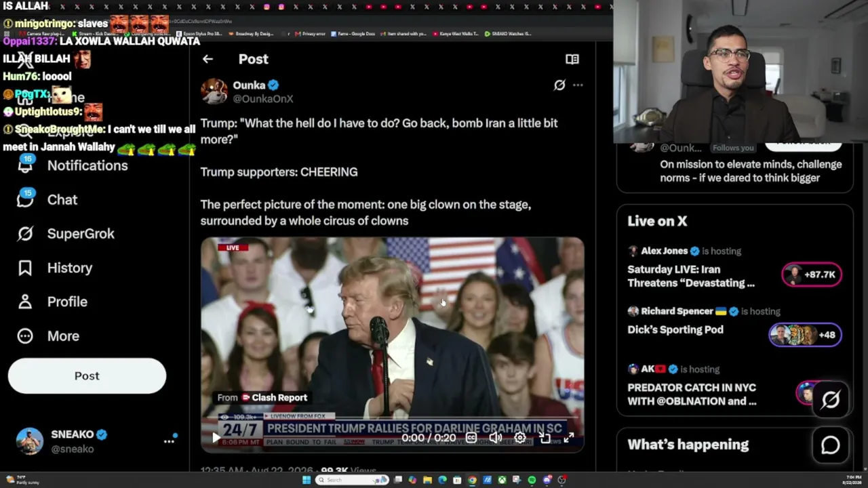
Task: Open Microsoft Edge from the taskbar
Action: pyautogui.click(x=442, y=480)
